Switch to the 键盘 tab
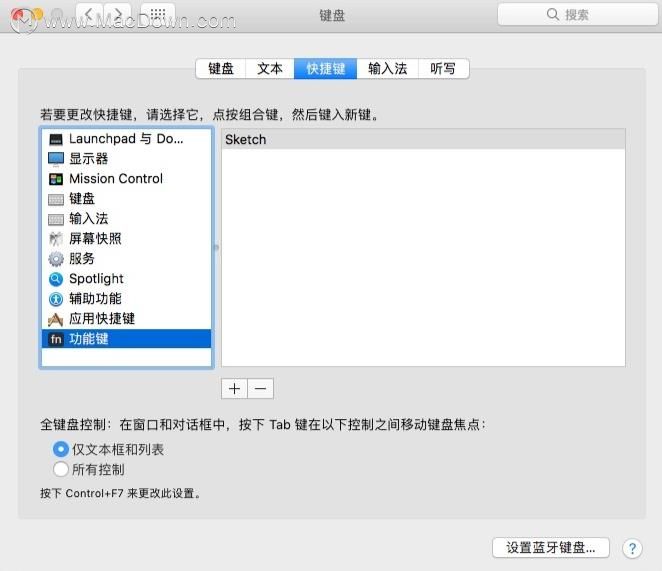Viewport: 662px width, 571px height. click(x=221, y=68)
